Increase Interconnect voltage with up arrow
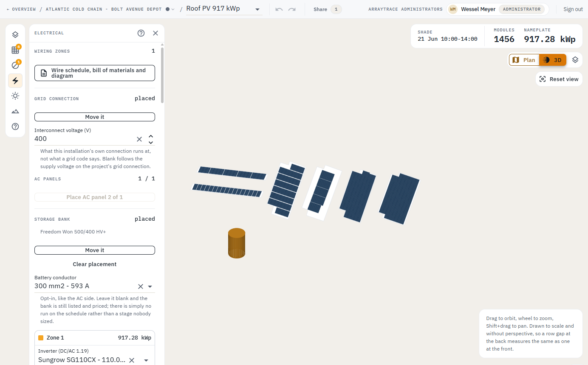Image resolution: width=588 pixels, height=365 pixels. coord(151,136)
